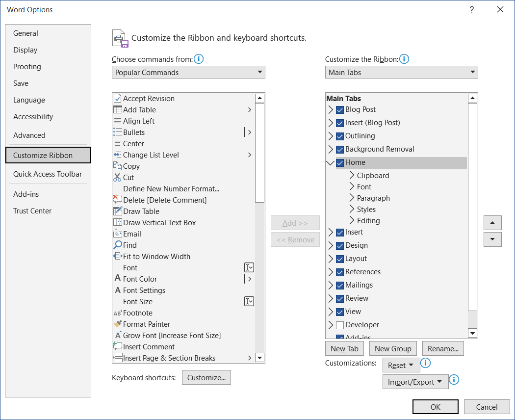This screenshot has height=420, width=515.
Task: Select the Format Painter brush icon
Action: pyautogui.click(x=117, y=324)
